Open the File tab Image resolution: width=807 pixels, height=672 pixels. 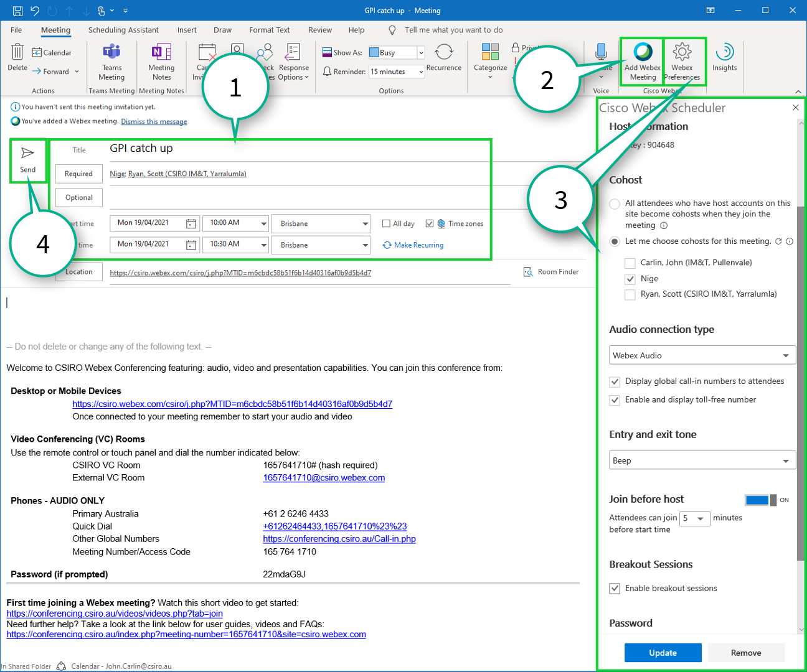click(16, 30)
